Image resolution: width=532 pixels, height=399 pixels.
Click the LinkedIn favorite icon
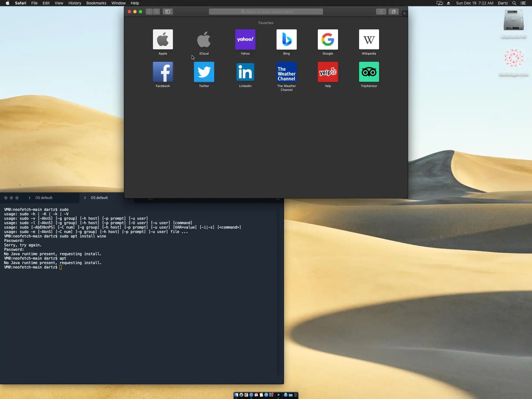tap(245, 72)
